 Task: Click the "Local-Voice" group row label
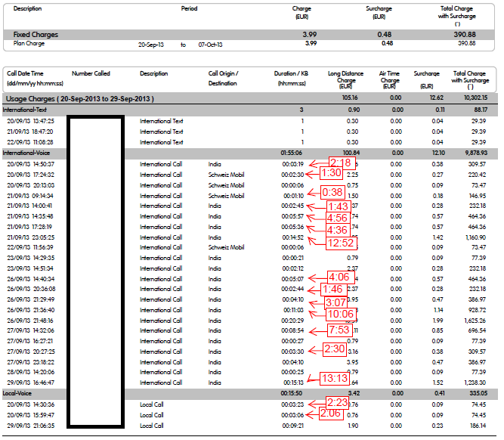(17, 393)
